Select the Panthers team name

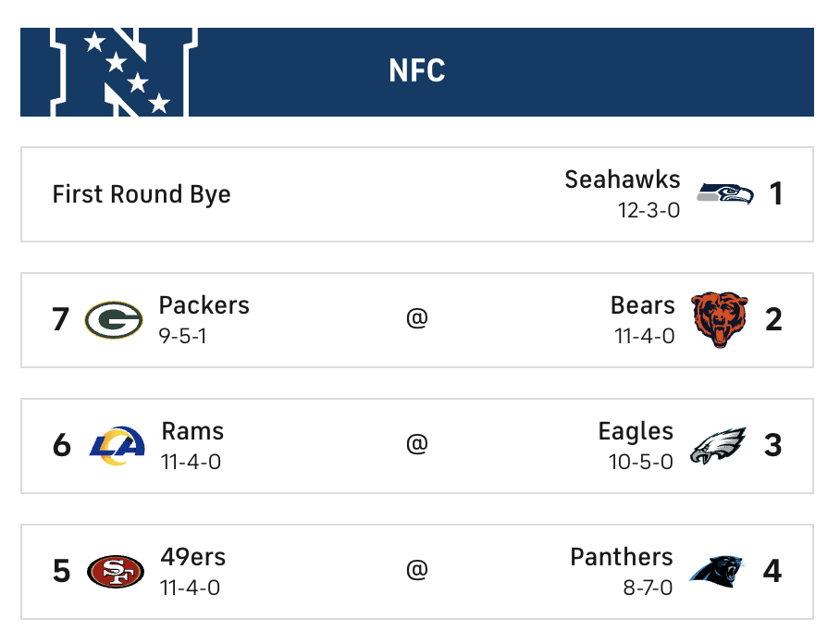pyautogui.click(x=621, y=557)
